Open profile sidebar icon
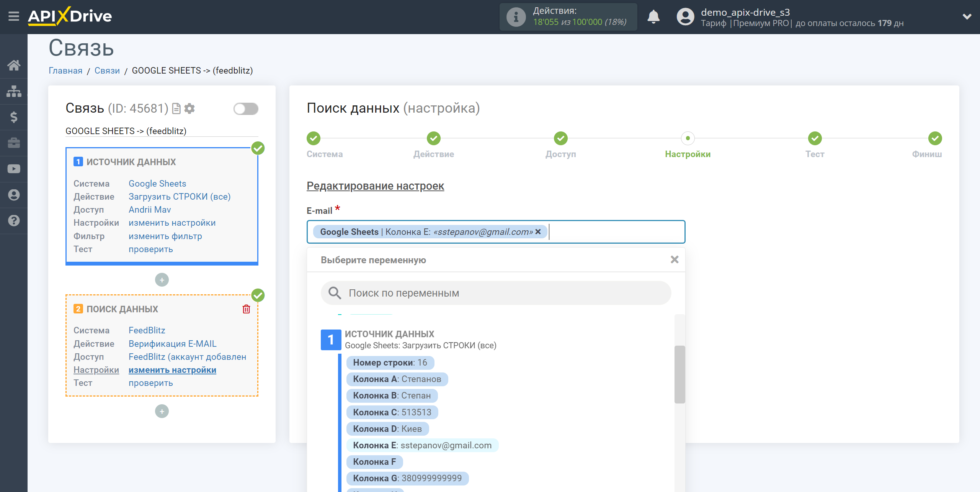This screenshot has width=980, height=492. click(x=14, y=195)
